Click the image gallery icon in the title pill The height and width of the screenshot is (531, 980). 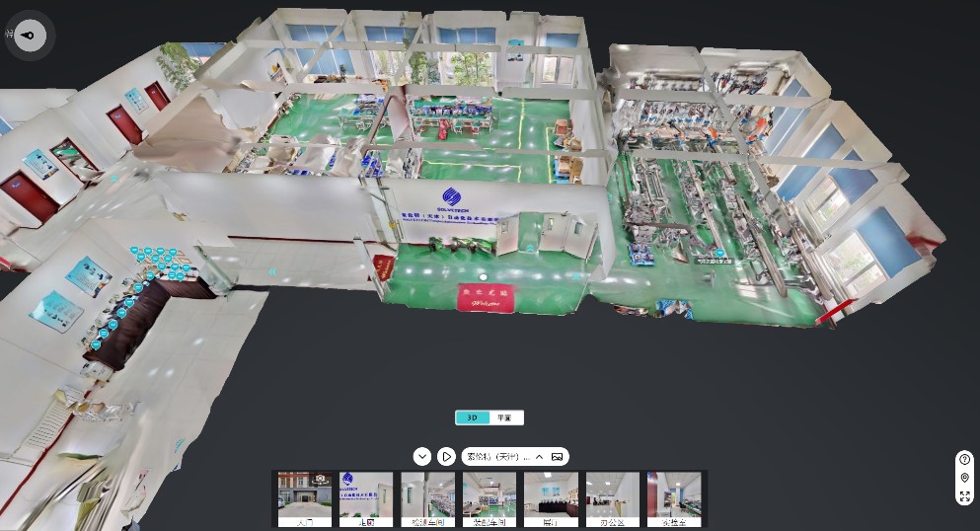click(558, 456)
